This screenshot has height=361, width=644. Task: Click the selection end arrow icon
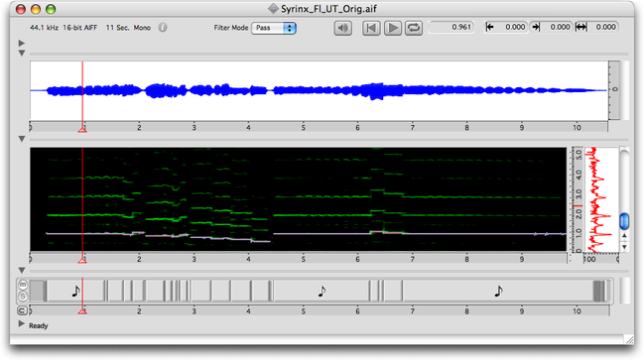(x=536, y=27)
